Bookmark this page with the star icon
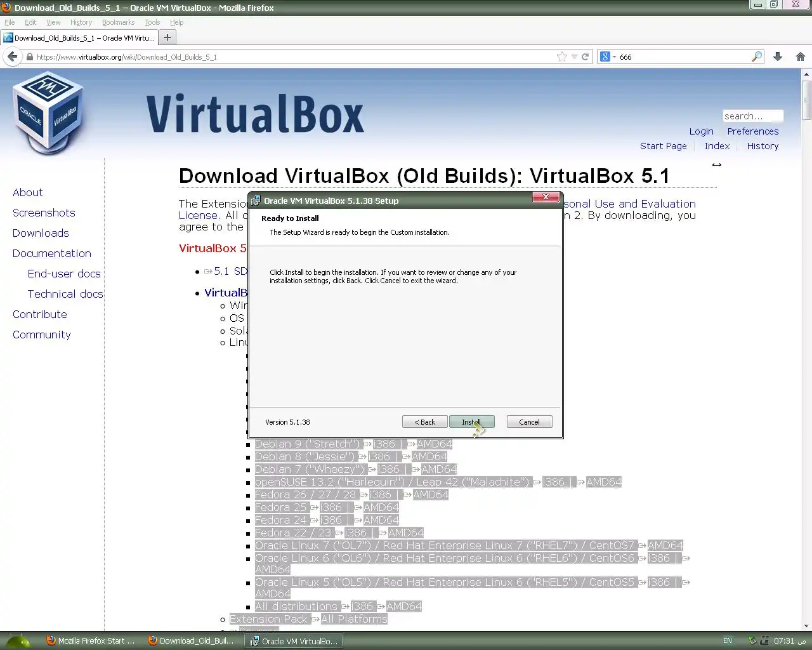 [x=561, y=56]
